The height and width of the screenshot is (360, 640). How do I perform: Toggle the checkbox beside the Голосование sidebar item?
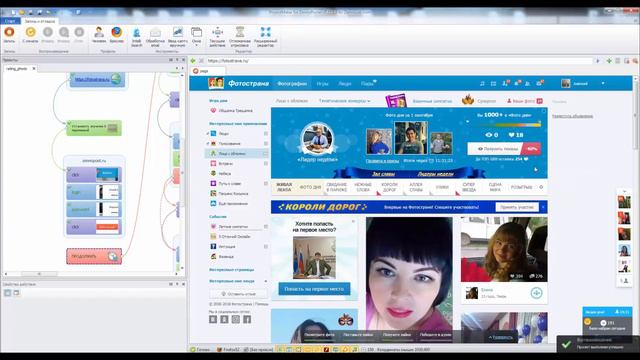pos(266,144)
